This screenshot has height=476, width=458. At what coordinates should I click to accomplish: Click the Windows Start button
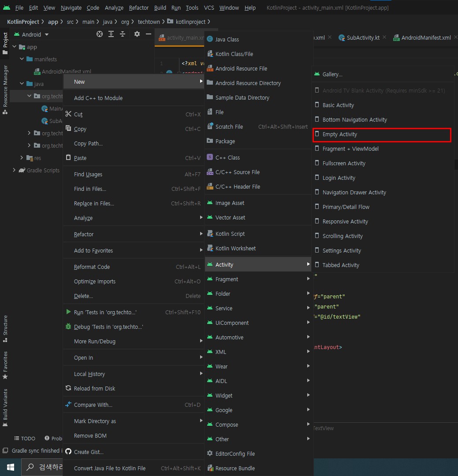[x=11, y=467]
